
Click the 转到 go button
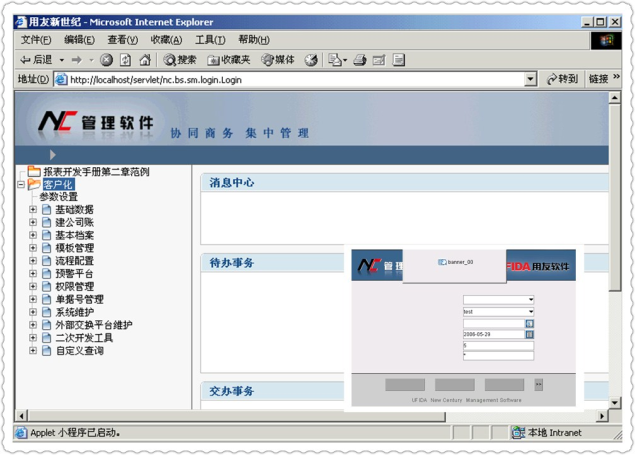click(x=562, y=80)
